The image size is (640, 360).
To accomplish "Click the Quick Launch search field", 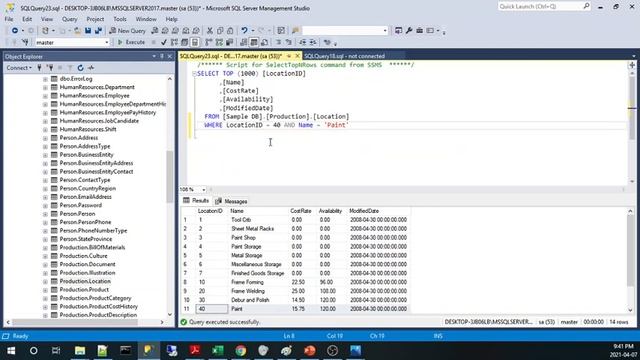I will (544, 7).
